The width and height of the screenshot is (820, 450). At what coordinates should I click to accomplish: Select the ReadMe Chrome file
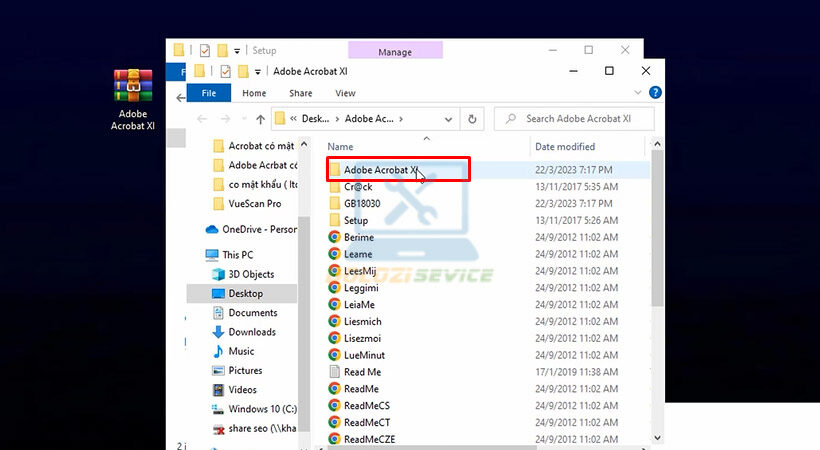coord(361,389)
